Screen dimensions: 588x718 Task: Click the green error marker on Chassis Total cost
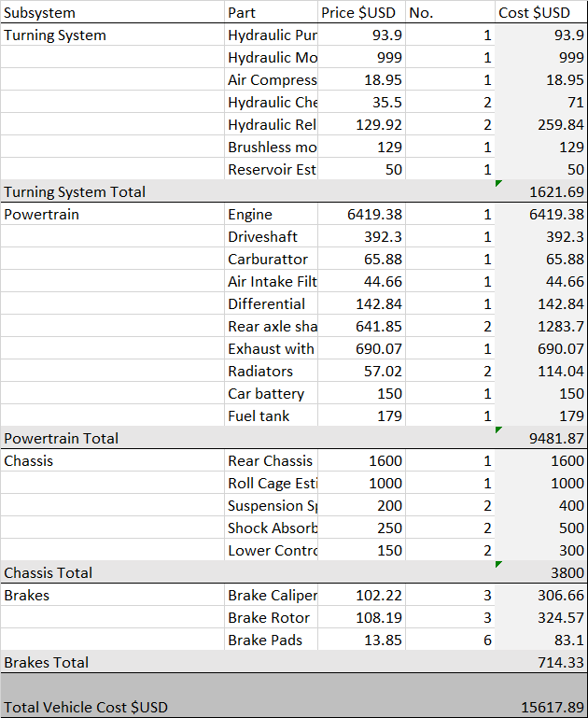click(x=499, y=565)
